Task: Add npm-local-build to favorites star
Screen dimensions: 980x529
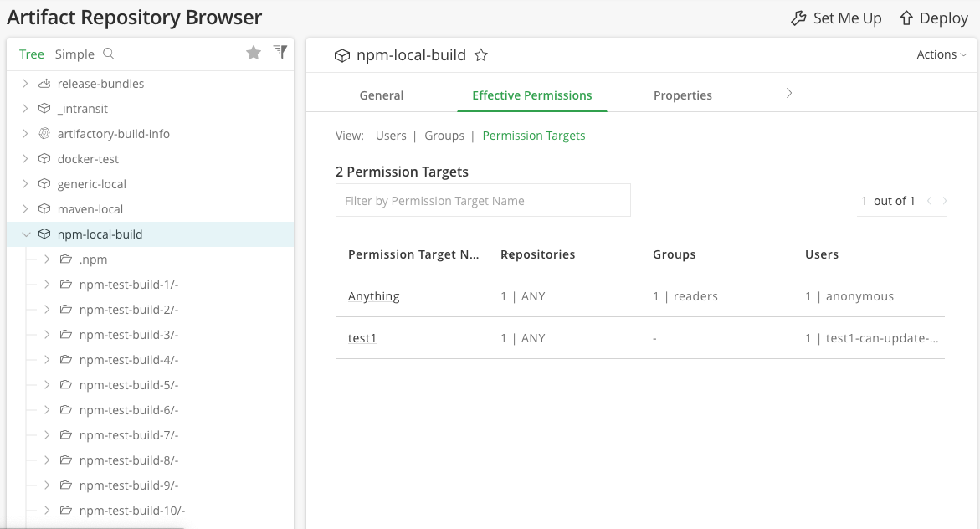Action: tap(480, 55)
